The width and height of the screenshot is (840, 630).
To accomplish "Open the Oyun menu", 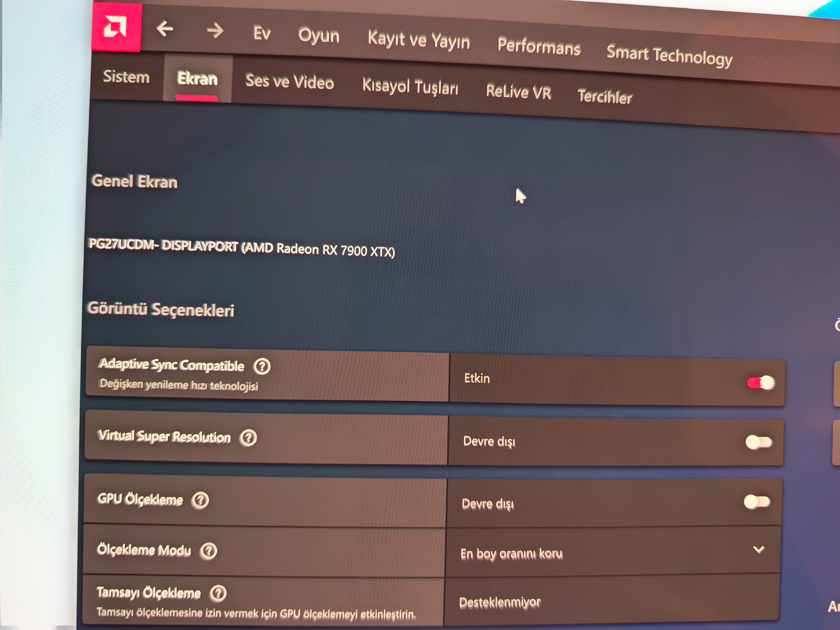I will pyautogui.click(x=318, y=36).
